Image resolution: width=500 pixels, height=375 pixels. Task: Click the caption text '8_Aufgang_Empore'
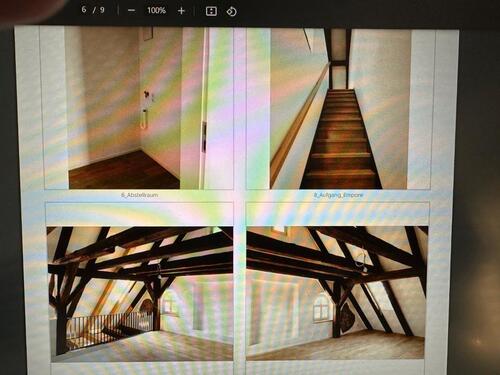point(338,195)
